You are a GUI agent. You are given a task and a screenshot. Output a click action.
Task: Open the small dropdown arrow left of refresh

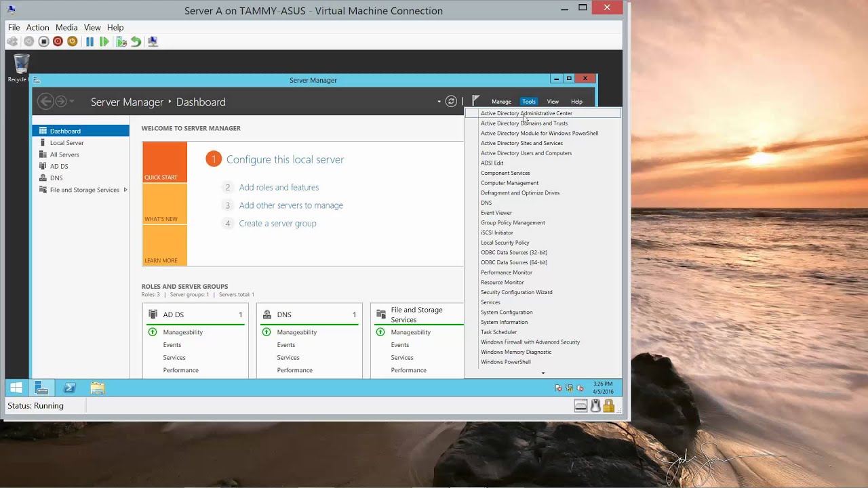(x=439, y=102)
